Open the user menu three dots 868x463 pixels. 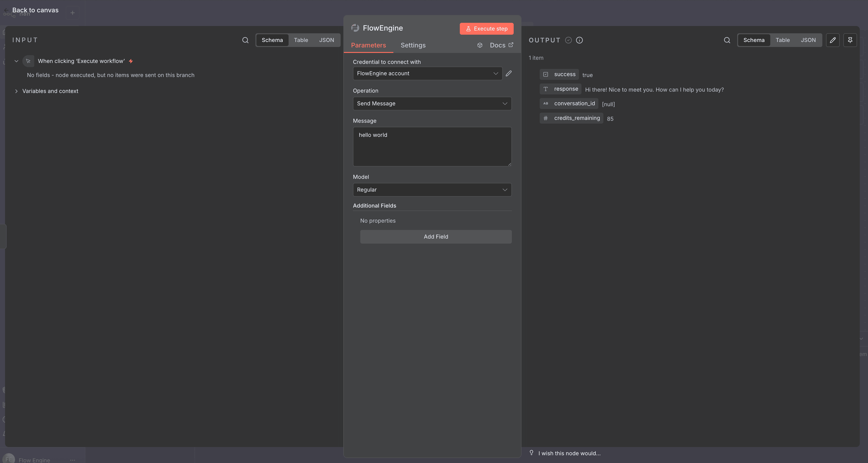tap(72, 460)
